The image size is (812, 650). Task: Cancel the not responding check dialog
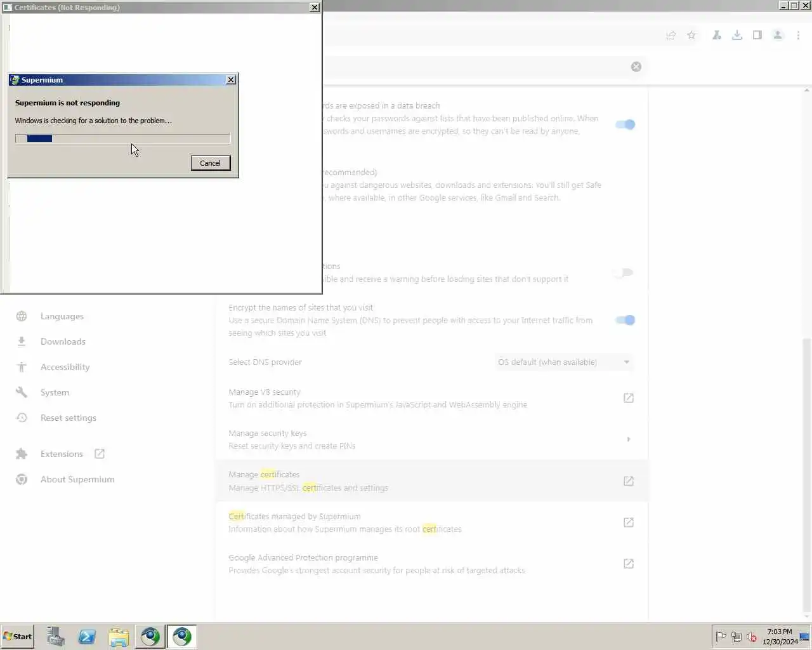click(x=211, y=163)
